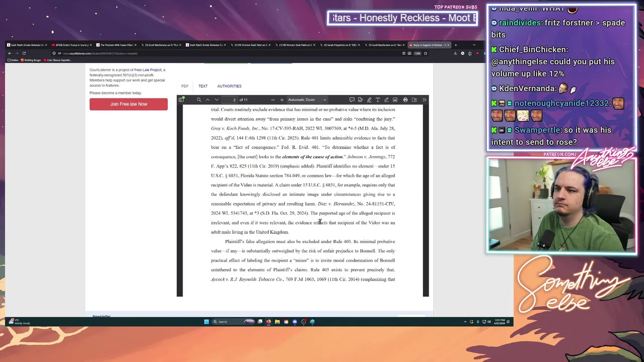Click Johnson v. Jennings citation text

coord(366,157)
